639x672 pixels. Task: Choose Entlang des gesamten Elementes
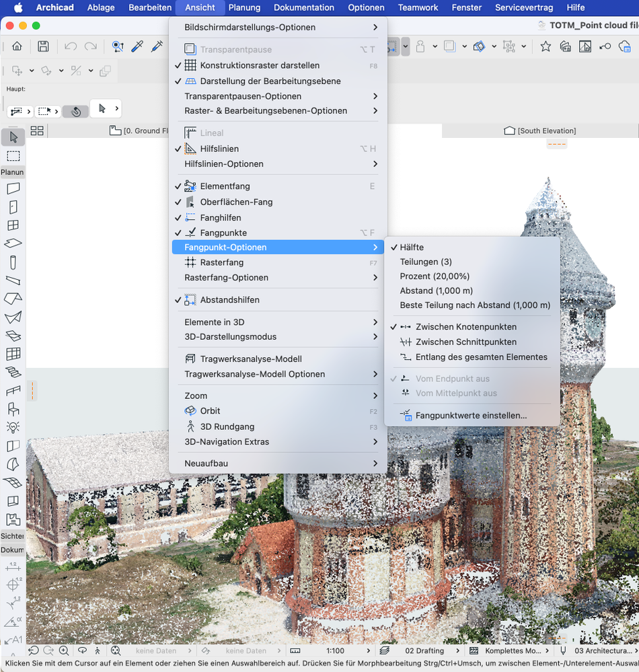pos(472,357)
